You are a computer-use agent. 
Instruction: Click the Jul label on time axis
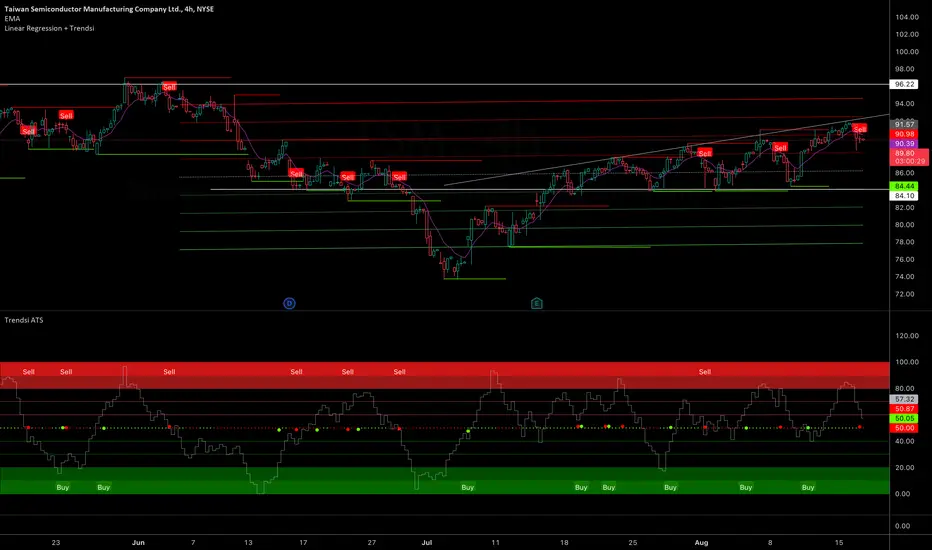point(427,542)
